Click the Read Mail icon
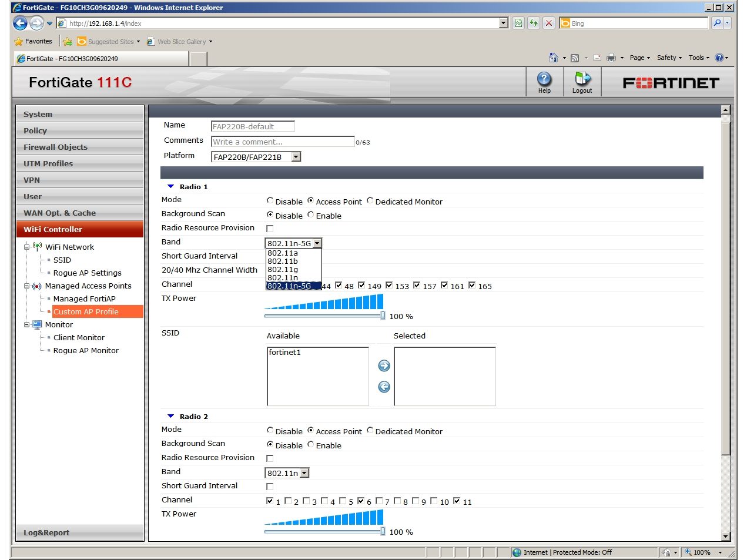 [x=597, y=58]
